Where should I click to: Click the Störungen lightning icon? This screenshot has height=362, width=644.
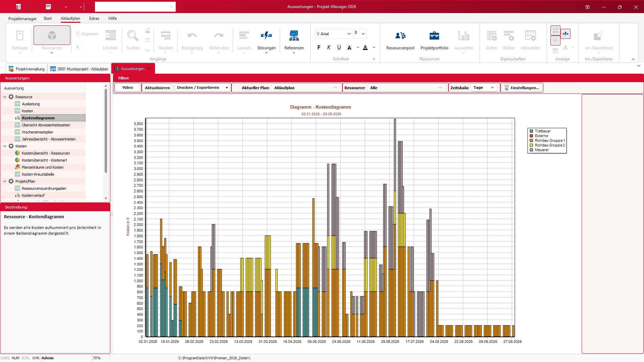[266, 36]
